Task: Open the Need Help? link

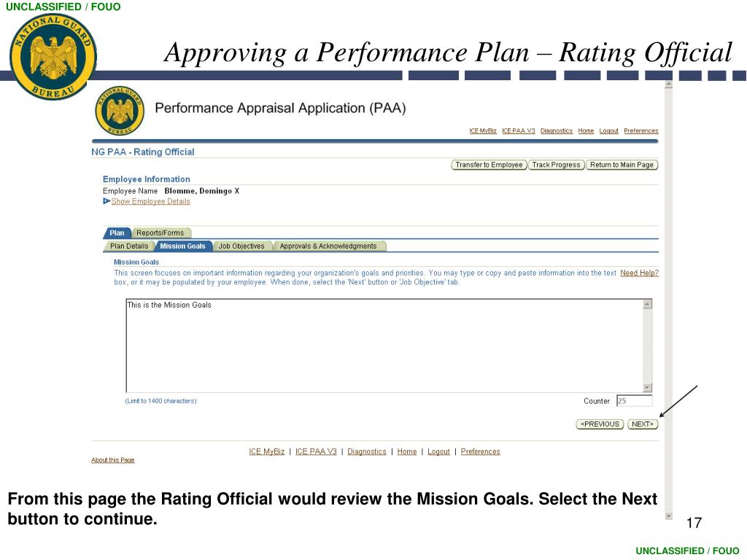Action: [x=639, y=273]
